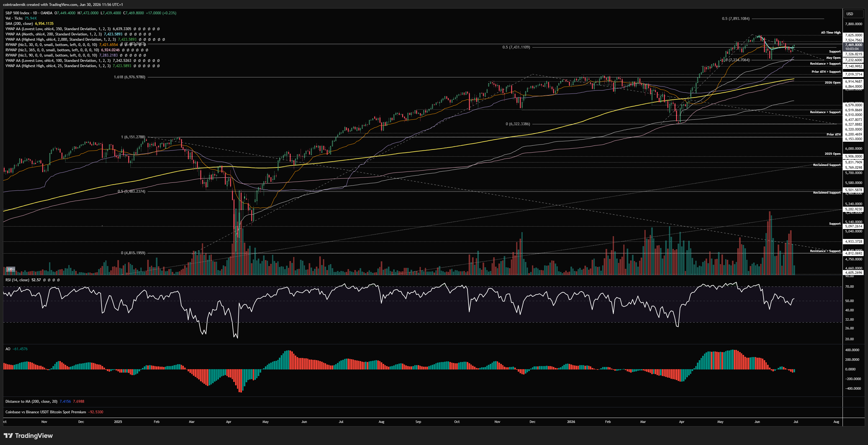This screenshot has width=868, height=445.
Task: Click the 6,153.0000 price axis label
Action: [853, 139]
